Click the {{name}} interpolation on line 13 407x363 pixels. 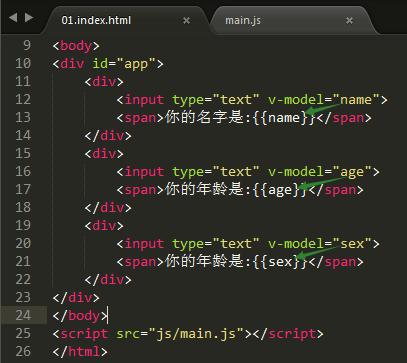coord(284,118)
